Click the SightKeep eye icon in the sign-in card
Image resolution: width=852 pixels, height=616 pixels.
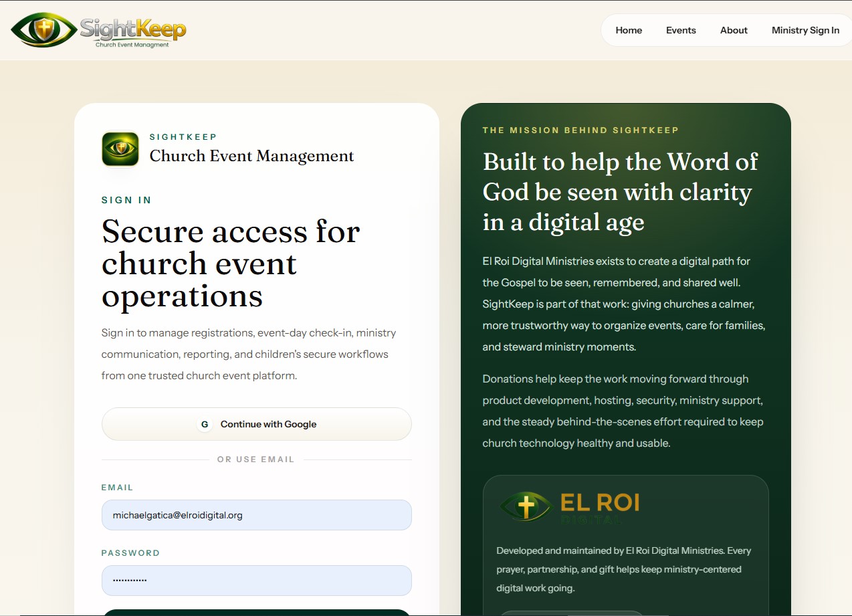click(120, 148)
